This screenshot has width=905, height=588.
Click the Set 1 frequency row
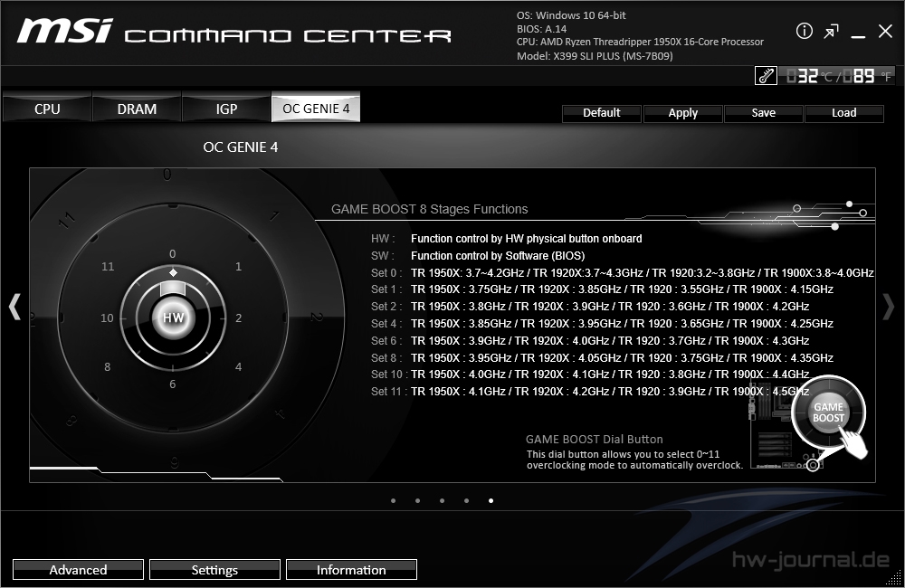tap(602, 289)
